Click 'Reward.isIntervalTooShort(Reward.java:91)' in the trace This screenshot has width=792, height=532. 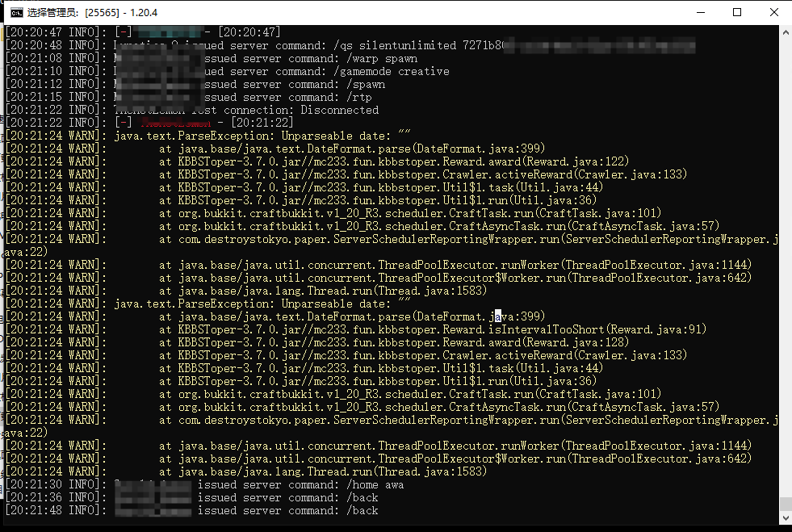pyautogui.click(x=575, y=329)
